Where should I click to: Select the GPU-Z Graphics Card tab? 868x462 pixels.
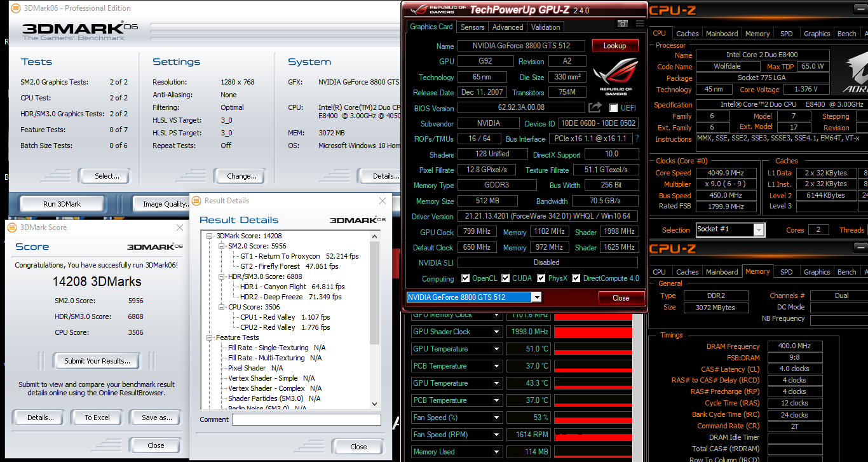(431, 27)
